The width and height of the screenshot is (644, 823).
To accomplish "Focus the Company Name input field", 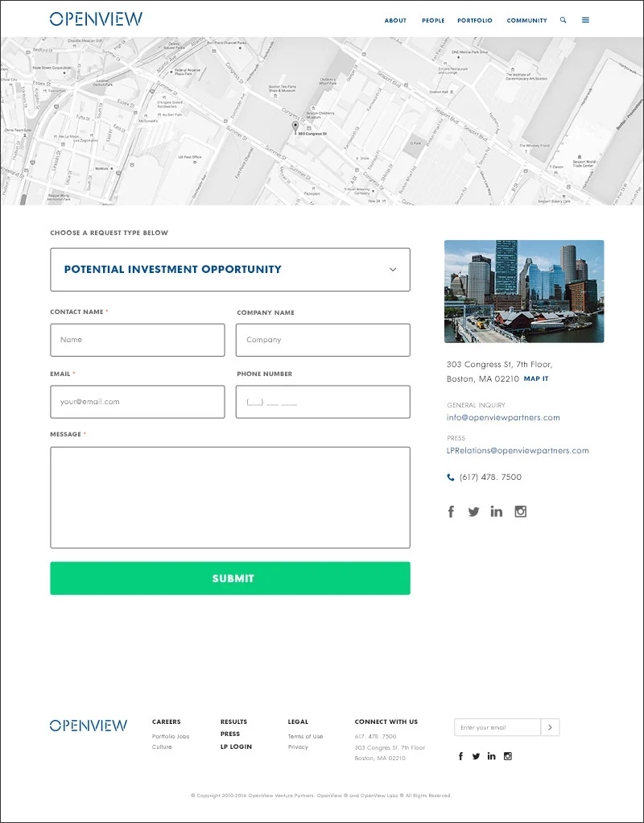I will pos(323,340).
